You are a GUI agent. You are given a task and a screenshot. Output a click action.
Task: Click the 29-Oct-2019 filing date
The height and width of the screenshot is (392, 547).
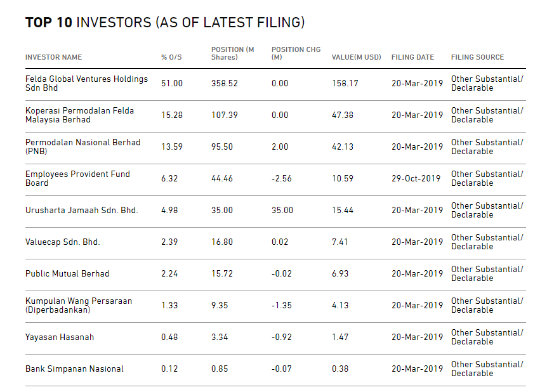click(416, 178)
